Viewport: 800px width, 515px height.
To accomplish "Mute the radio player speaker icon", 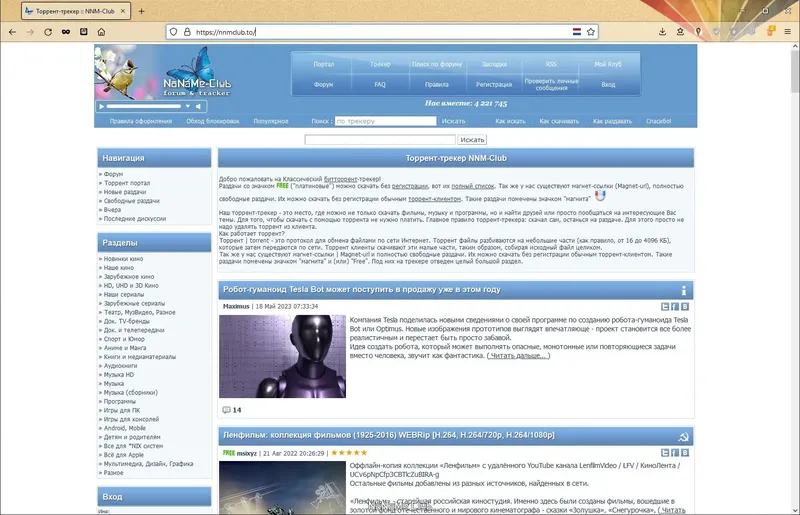I will (x=198, y=106).
